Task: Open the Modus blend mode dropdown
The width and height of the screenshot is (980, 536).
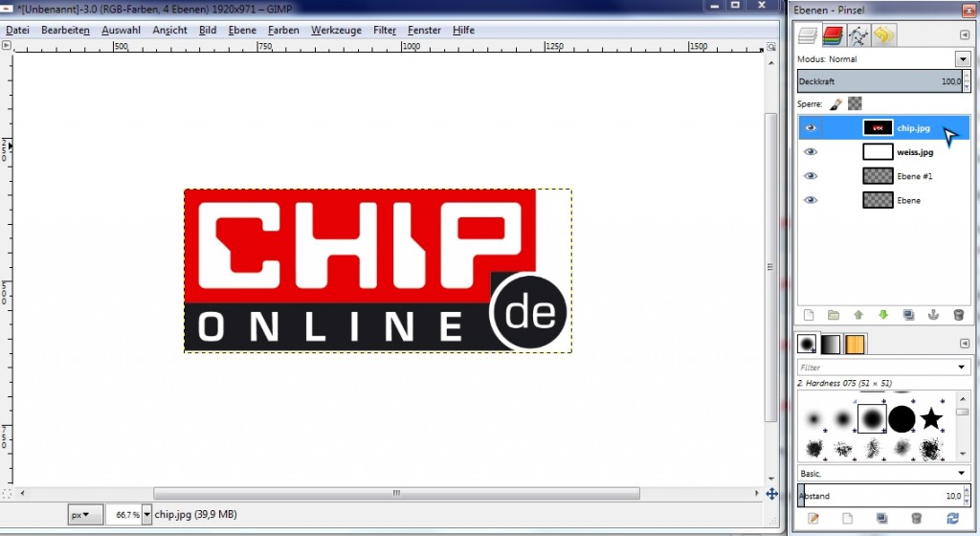Action: (x=962, y=59)
